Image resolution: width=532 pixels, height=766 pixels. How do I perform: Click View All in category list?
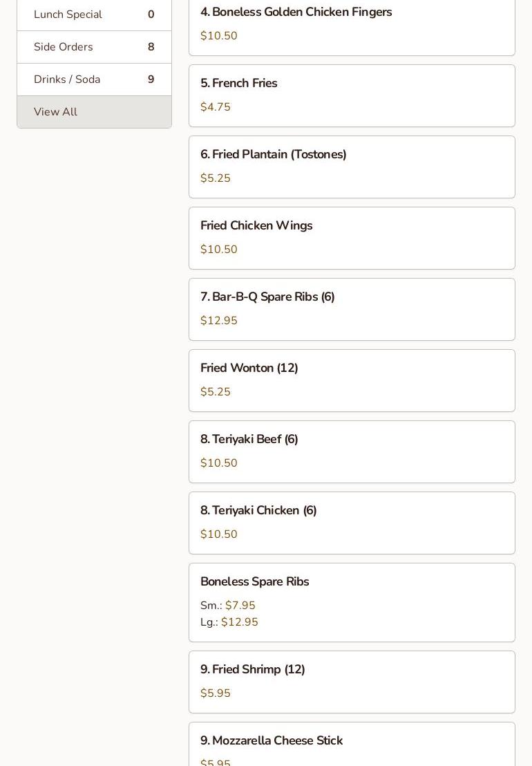pyautogui.click(x=55, y=112)
